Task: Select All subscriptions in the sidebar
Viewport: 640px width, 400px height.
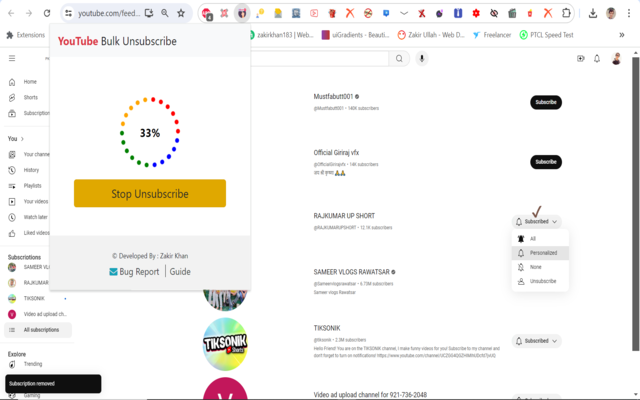Action: [38, 330]
